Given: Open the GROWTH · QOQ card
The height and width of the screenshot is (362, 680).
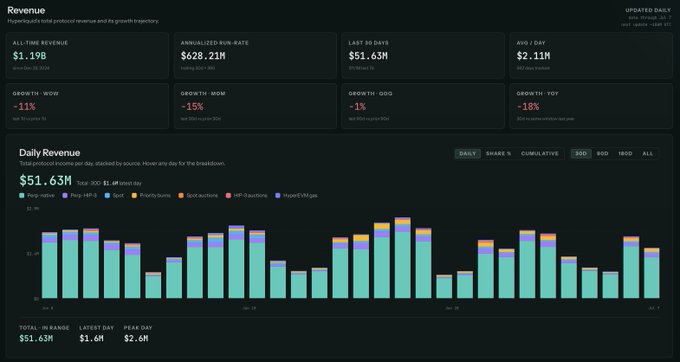Looking at the screenshot, I should 423,106.
